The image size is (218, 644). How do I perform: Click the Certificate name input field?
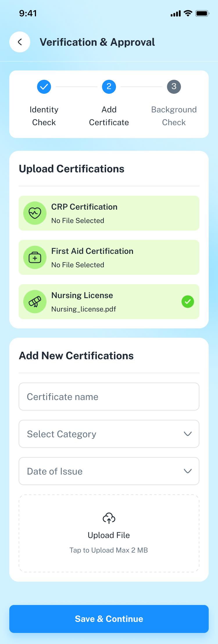click(x=109, y=397)
